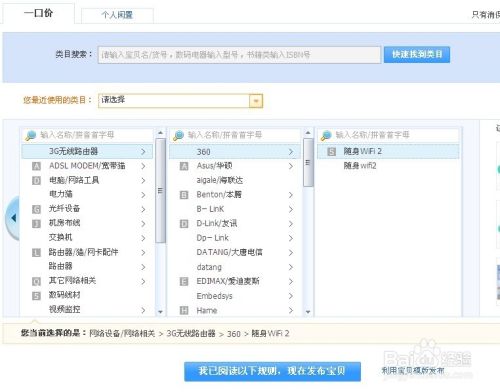500x392 pixels.
Task: Click the first column scrollbar thumb
Action: tap(160, 191)
